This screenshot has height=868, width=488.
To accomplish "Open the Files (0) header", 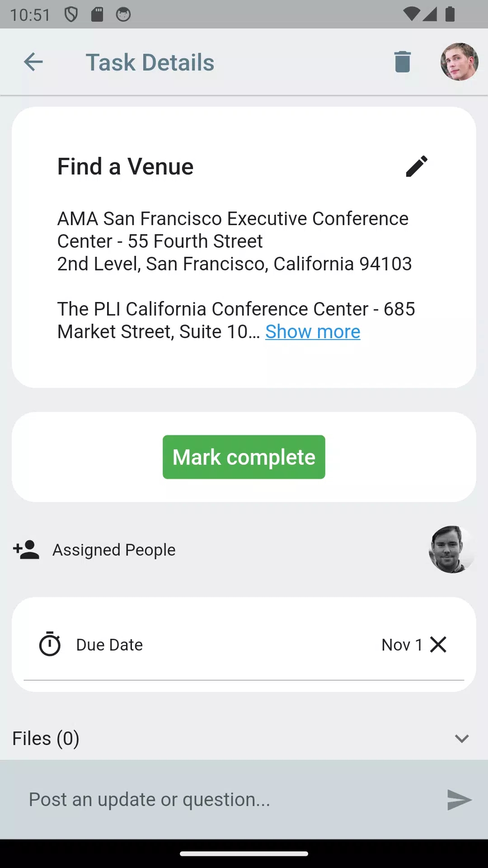I will [x=46, y=739].
